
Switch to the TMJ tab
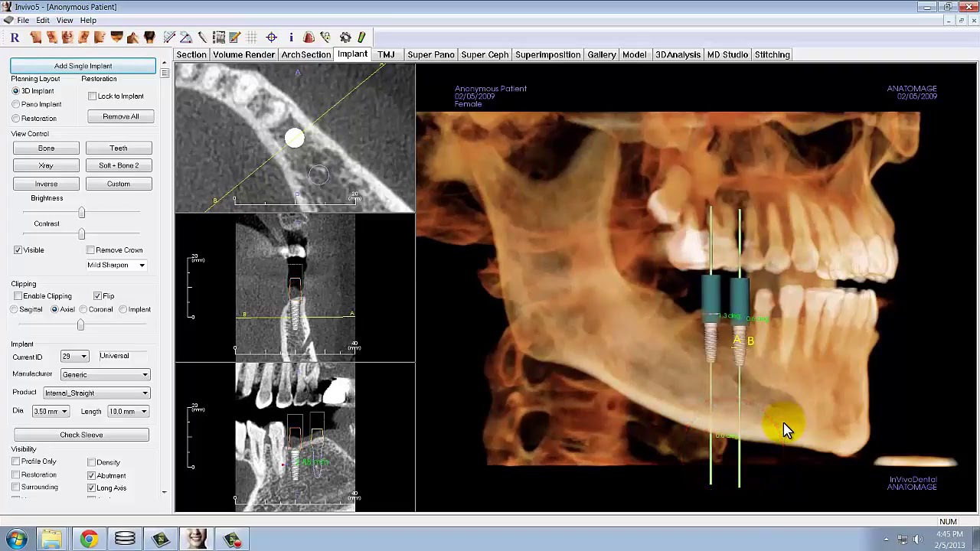386,54
